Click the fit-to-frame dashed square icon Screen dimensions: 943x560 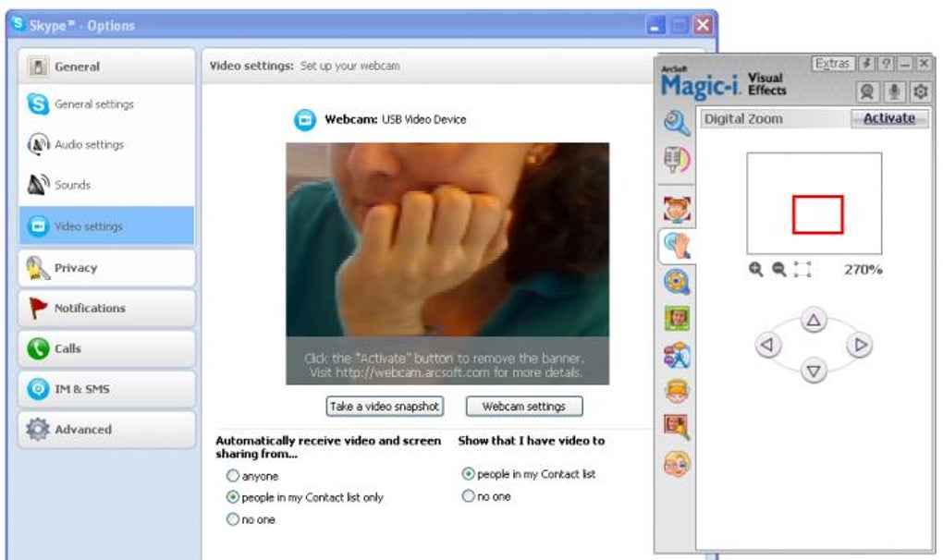tap(802, 269)
